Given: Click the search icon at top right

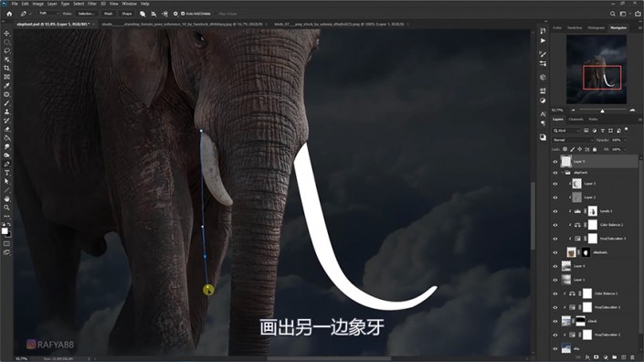Looking at the screenshot, I should (x=612, y=14).
